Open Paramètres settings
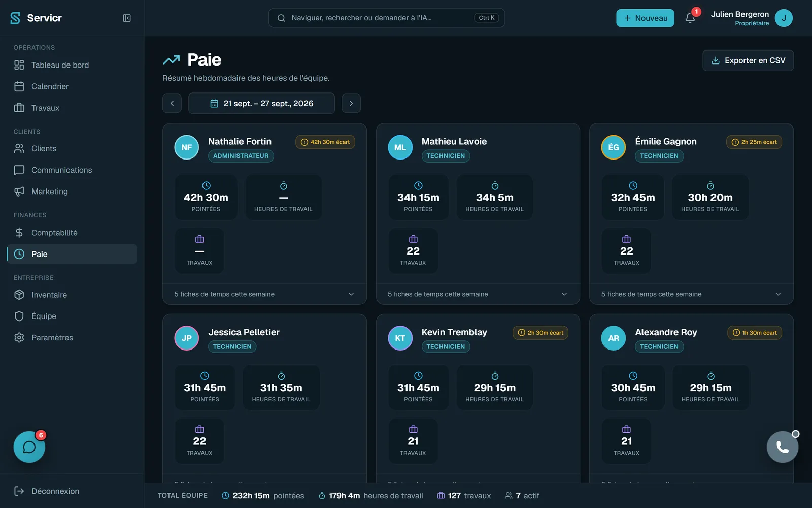The image size is (812, 508). point(72,337)
